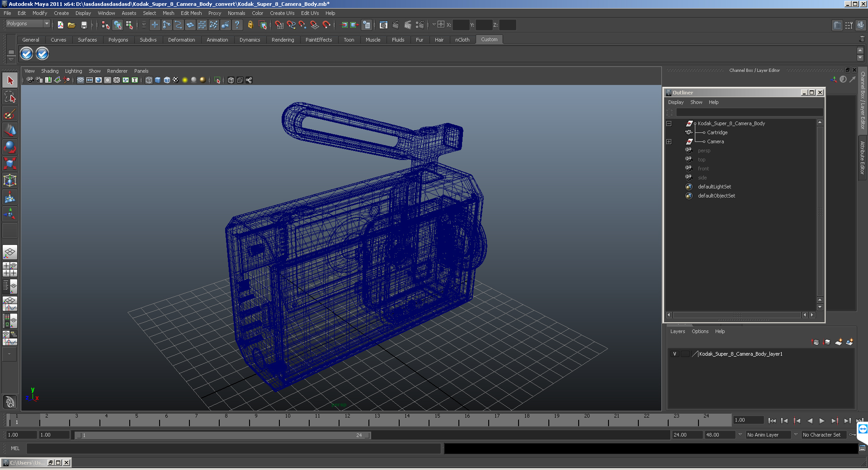Viewport: 868px width, 470px height.
Task: Save the current scene
Action: pyautogui.click(x=84, y=25)
